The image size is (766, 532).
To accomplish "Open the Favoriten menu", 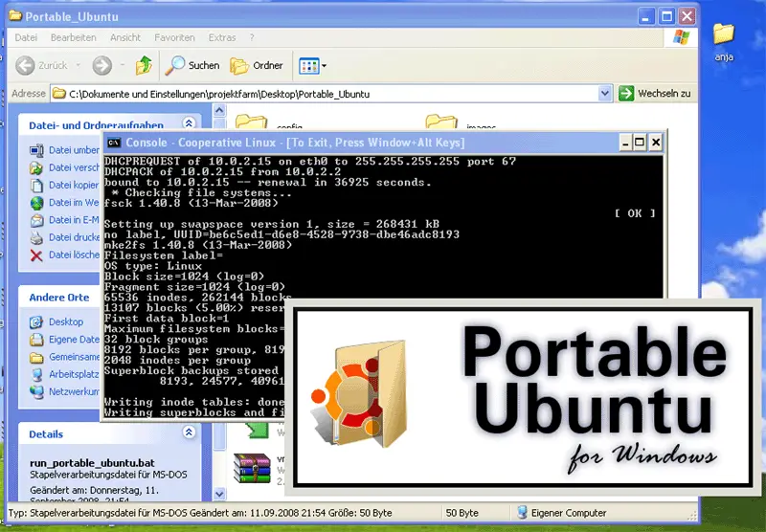I will point(174,37).
